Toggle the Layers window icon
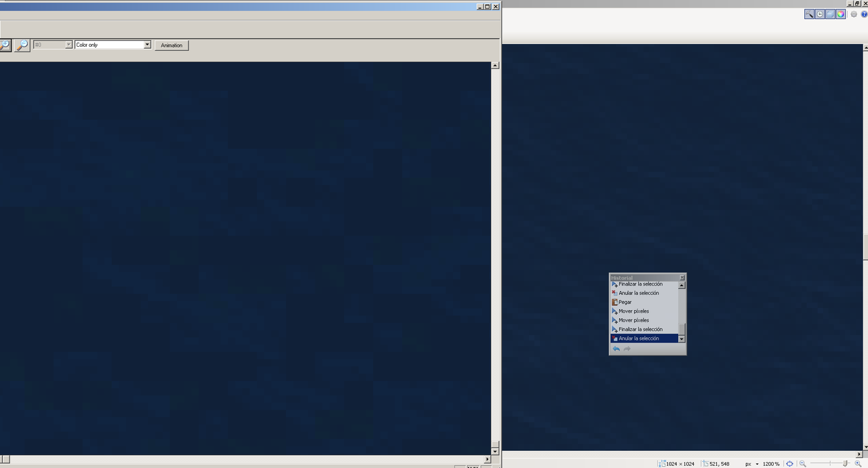The image size is (868, 468). click(830, 14)
